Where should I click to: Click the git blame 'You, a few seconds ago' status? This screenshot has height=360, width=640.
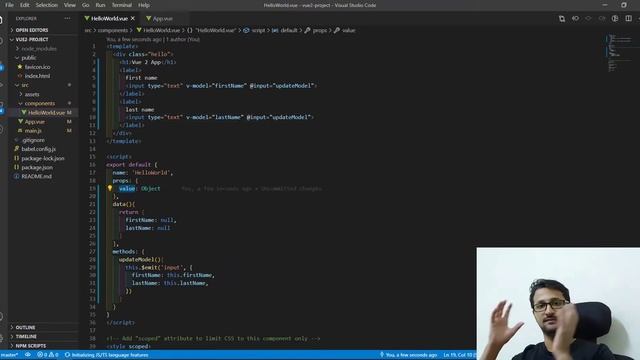[408, 355]
